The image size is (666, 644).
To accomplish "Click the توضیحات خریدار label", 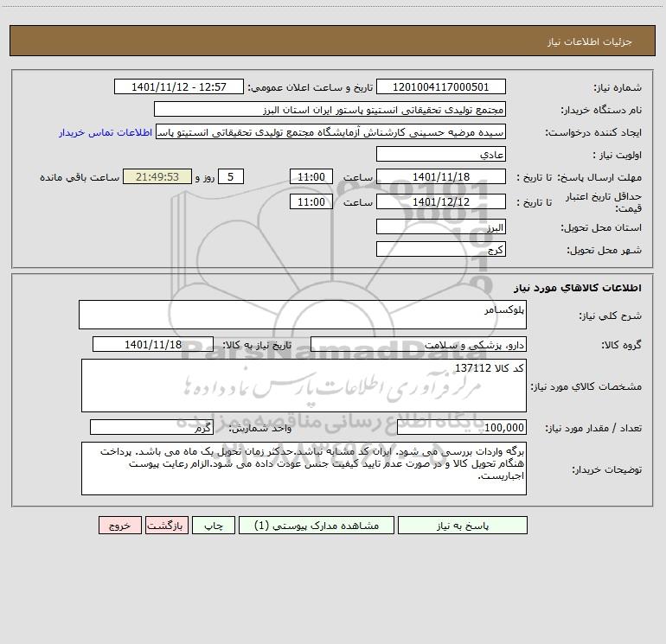I will pos(607,469).
